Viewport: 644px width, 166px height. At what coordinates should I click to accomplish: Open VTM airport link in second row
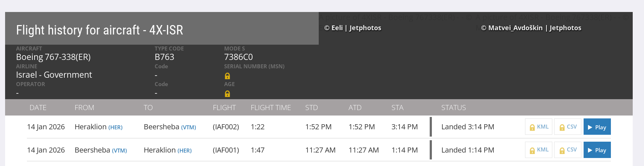[x=119, y=151]
